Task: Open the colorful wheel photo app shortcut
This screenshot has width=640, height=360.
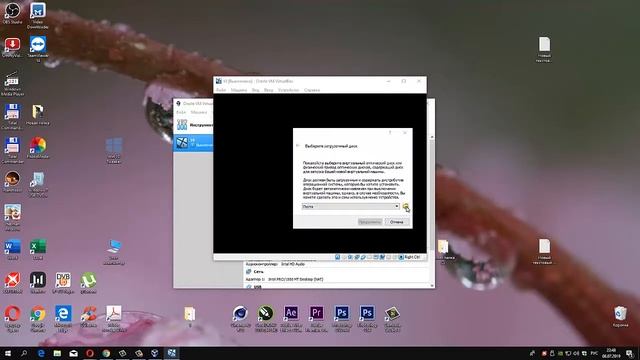Action: pos(38,148)
